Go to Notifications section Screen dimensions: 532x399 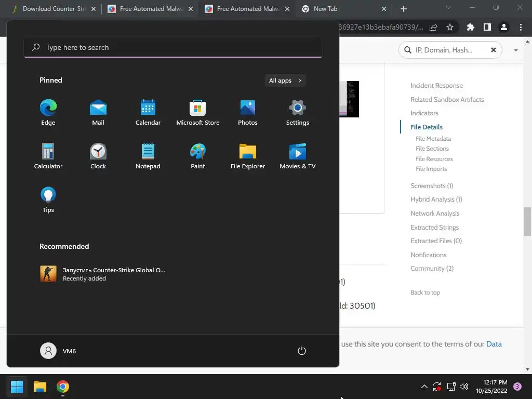pyautogui.click(x=428, y=255)
